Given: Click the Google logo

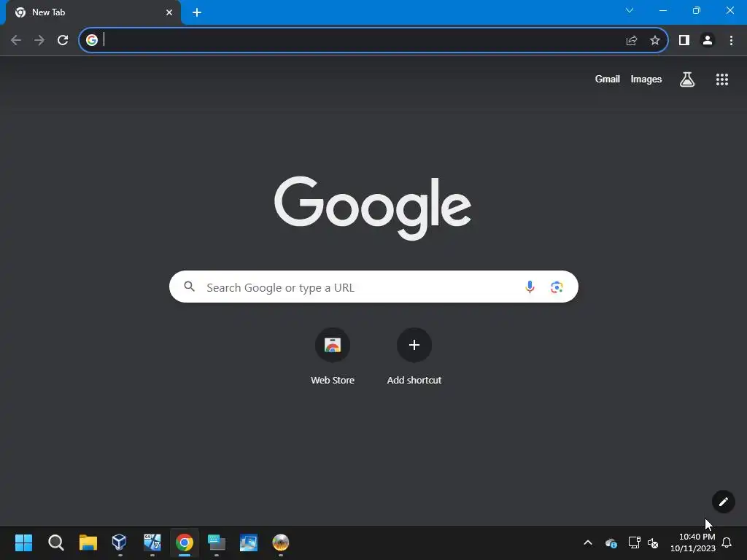Looking at the screenshot, I should [x=373, y=208].
